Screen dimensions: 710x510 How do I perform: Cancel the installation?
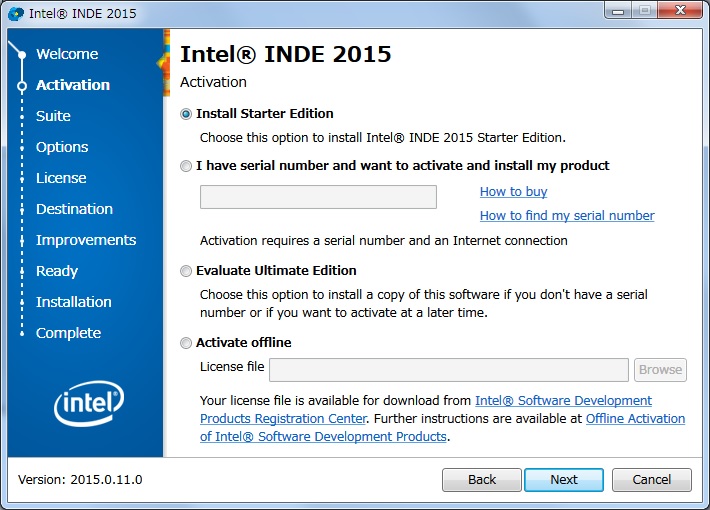651,480
